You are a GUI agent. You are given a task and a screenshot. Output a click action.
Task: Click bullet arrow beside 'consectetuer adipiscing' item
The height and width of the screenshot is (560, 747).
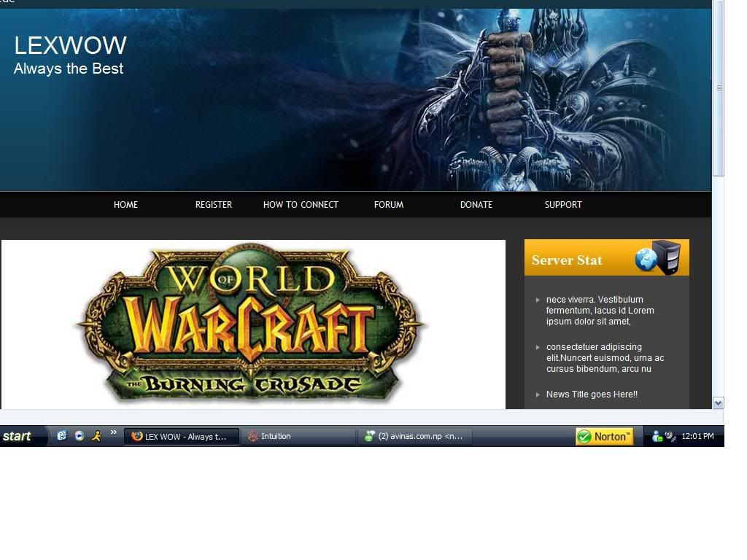pos(538,347)
